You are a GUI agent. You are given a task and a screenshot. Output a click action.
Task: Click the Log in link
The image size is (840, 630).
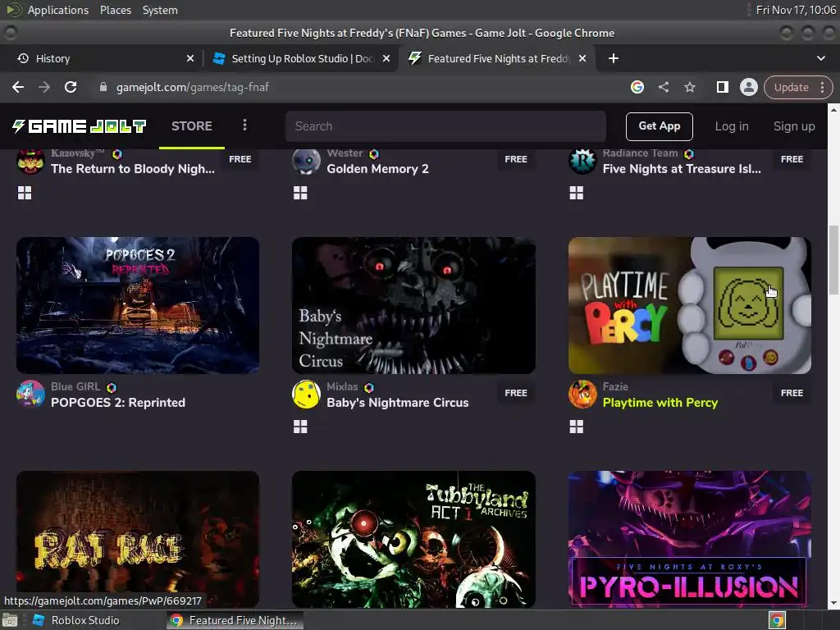pyautogui.click(x=731, y=126)
